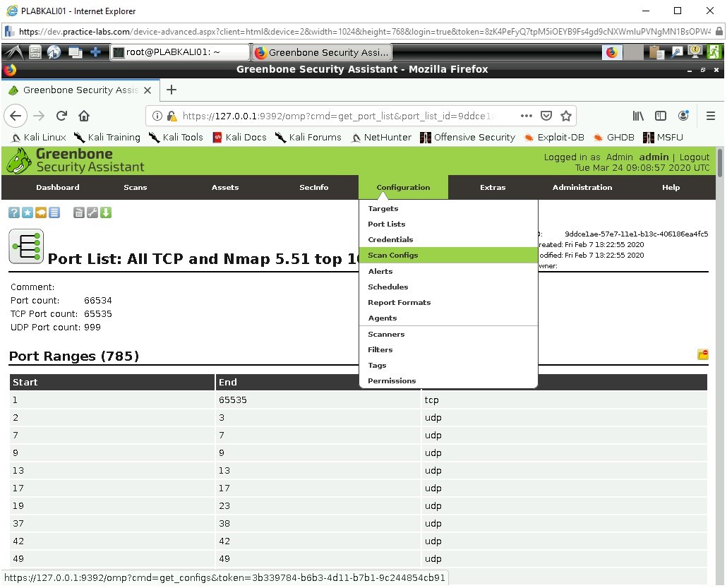Click the clipboard icon in the Kali taskbar

tap(655, 52)
